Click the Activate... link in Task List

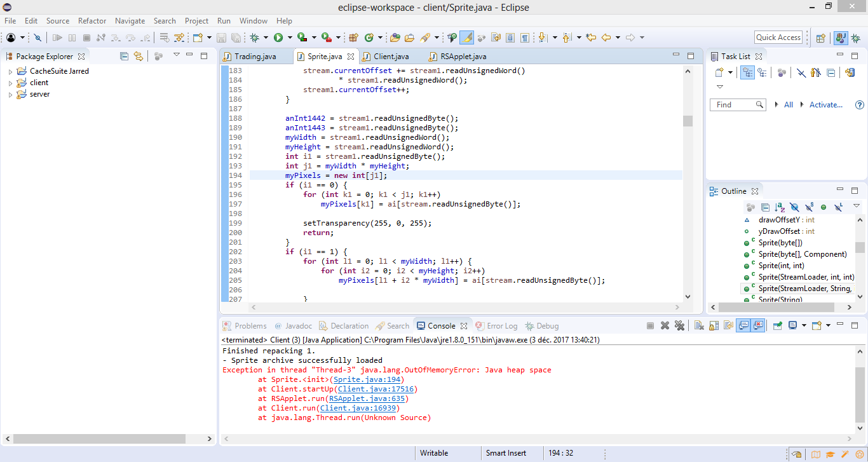tap(825, 105)
